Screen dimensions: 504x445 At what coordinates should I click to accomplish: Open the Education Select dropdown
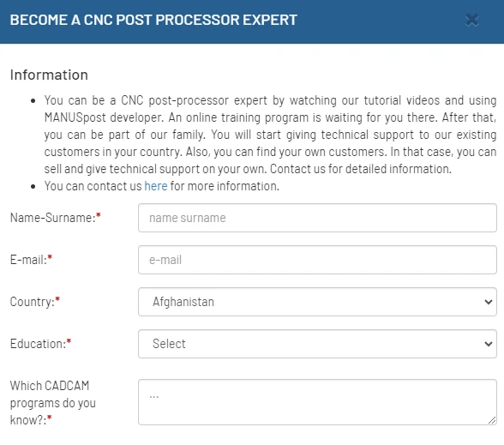(317, 344)
